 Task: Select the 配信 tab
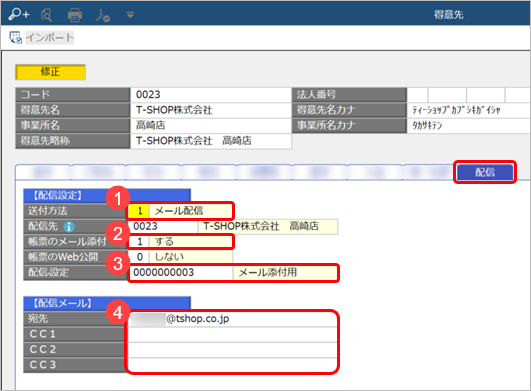485,172
